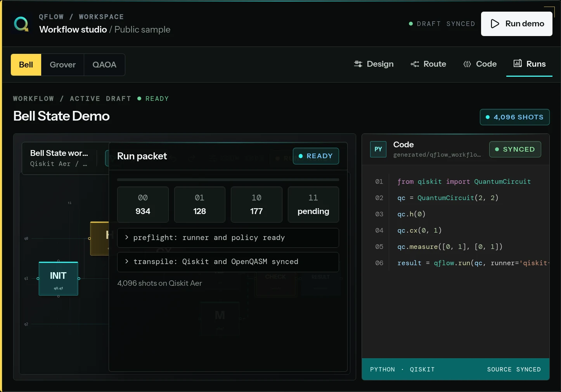Click the QFlow logo icon

(21, 24)
